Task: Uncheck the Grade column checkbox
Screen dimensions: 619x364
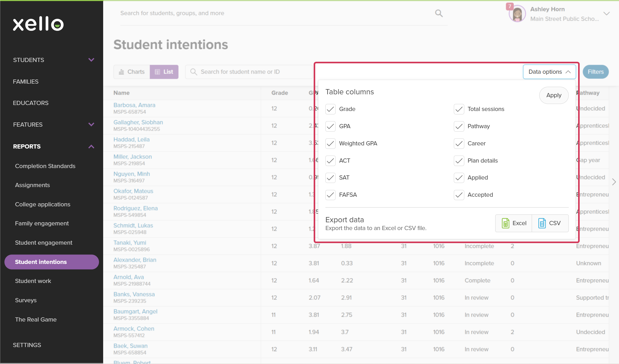Action: tap(330, 109)
